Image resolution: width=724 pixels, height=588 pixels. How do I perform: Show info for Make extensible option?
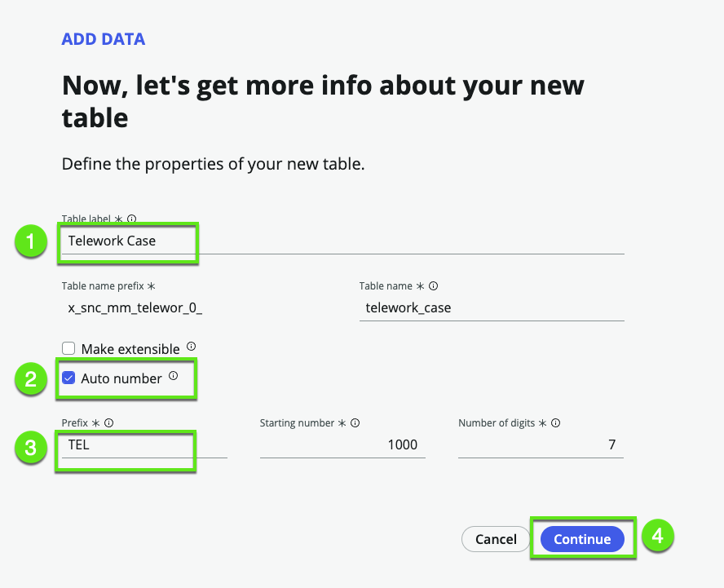192,346
